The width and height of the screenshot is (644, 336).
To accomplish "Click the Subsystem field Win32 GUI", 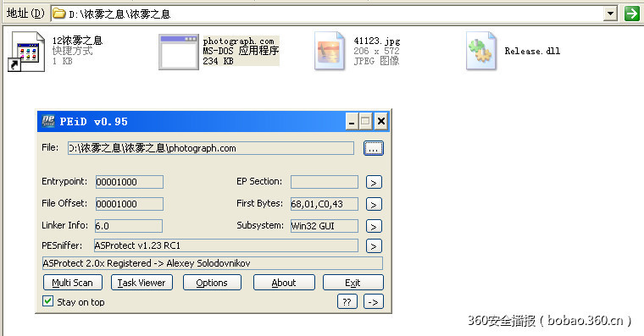I will pos(325,226).
